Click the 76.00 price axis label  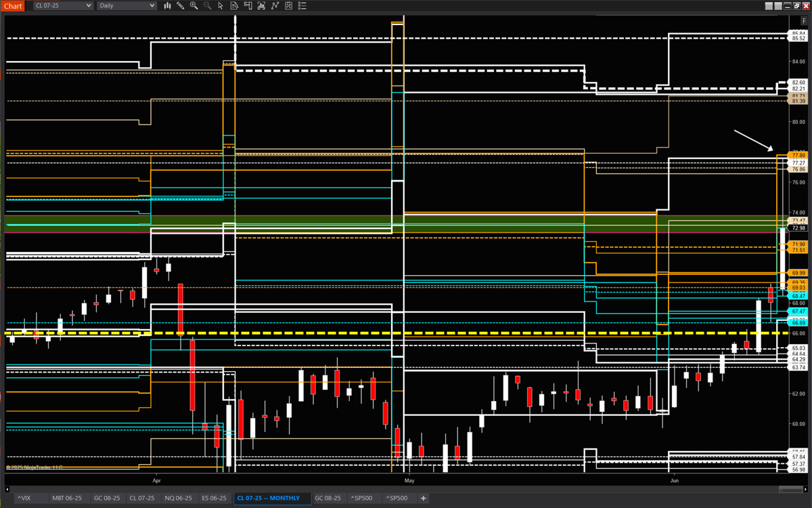coord(798,182)
